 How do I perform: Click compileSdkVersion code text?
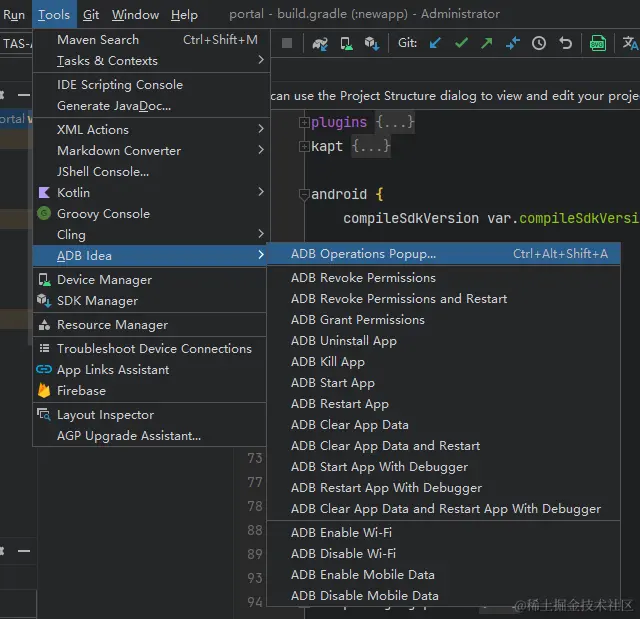(x=411, y=218)
